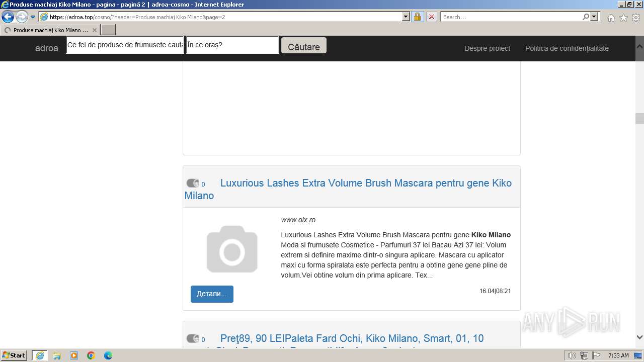Open Google Chrome taskbar icon
644x362 pixels.
coord(91,355)
